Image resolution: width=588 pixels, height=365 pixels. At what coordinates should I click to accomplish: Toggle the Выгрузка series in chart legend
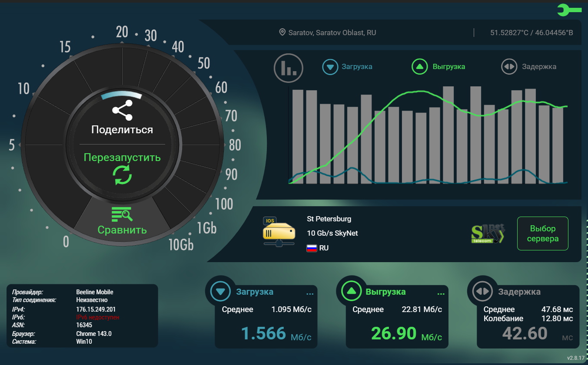click(x=438, y=67)
